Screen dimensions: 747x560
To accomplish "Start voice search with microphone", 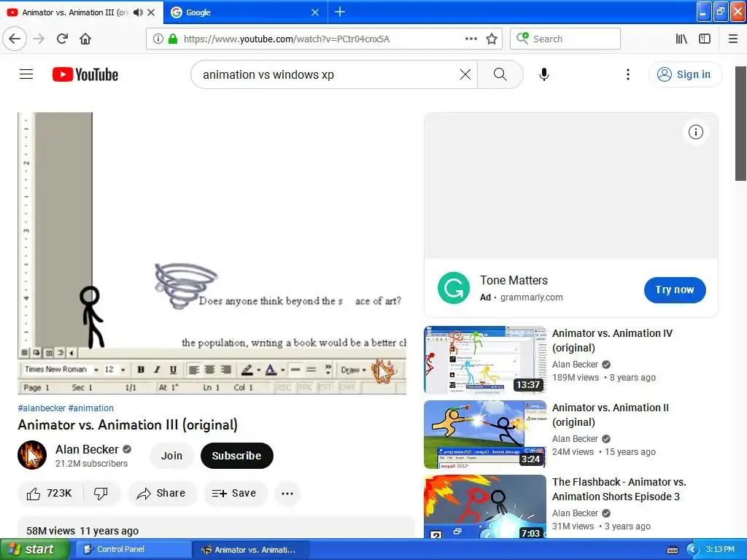I will (x=544, y=74).
